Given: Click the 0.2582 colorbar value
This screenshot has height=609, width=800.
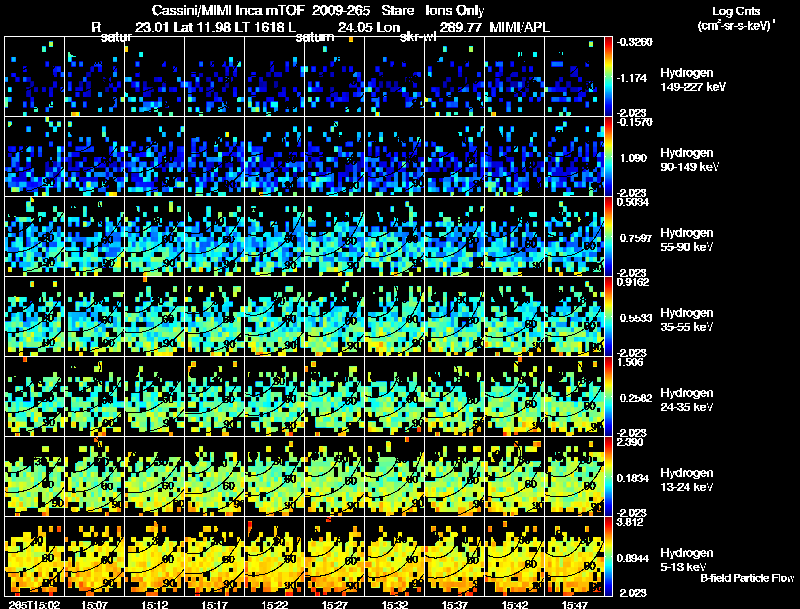Looking at the screenshot, I should (635, 398).
